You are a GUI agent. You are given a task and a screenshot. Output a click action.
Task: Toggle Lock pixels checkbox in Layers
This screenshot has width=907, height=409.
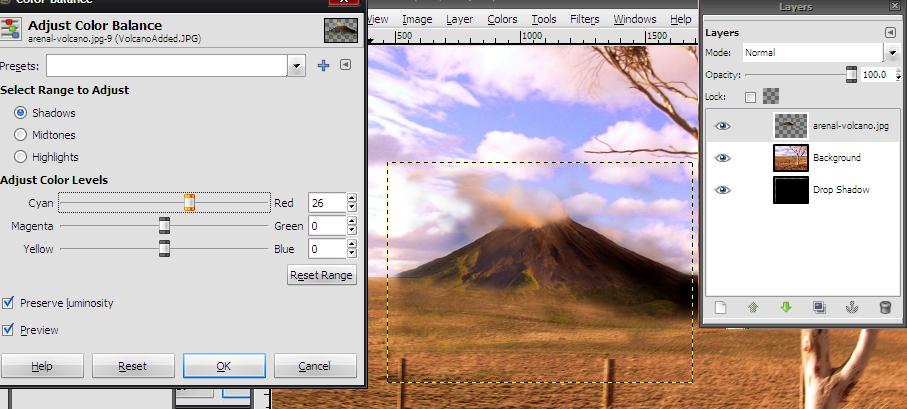pyautogui.click(x=750, y=97)
